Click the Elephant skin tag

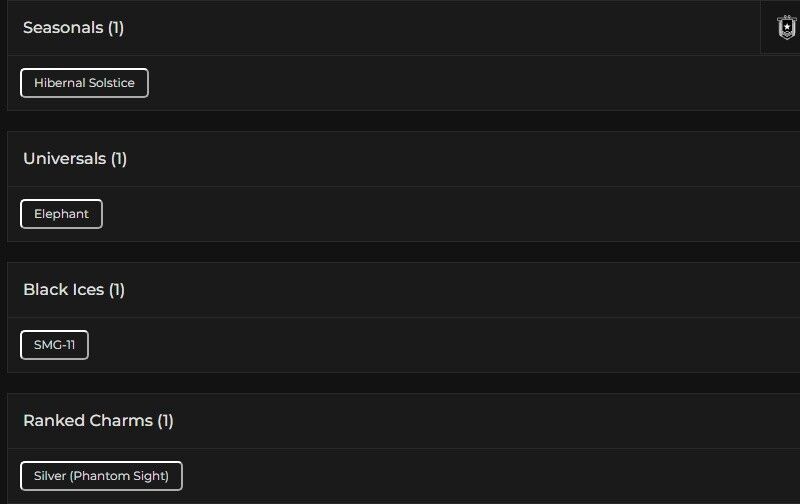[61, 214]
